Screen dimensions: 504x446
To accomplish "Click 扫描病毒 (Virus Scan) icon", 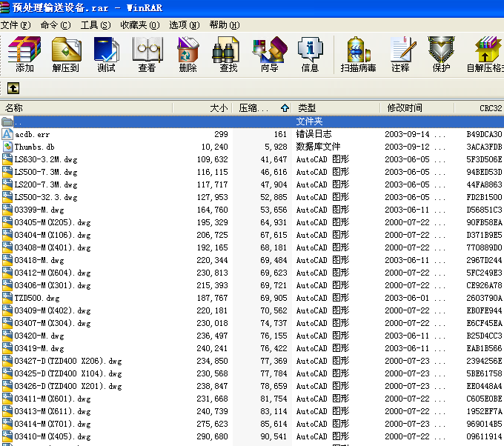I will [x=358, y=50].
